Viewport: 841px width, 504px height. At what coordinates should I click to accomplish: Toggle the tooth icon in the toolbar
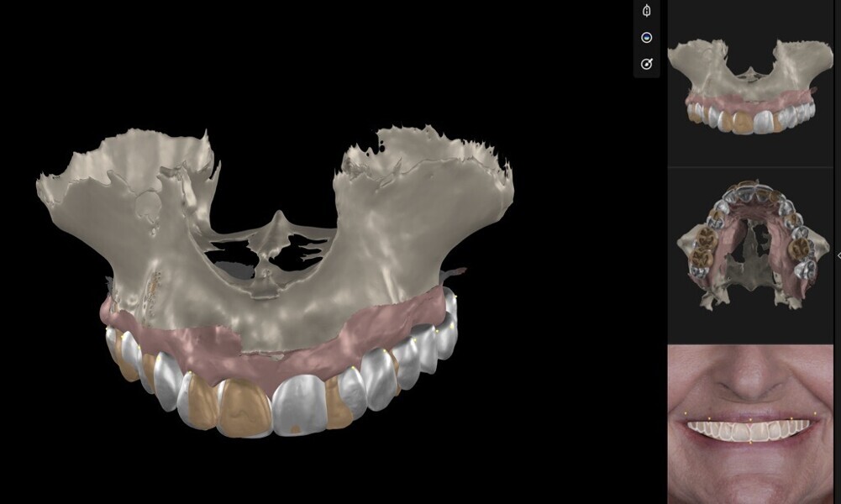[646, 13]
